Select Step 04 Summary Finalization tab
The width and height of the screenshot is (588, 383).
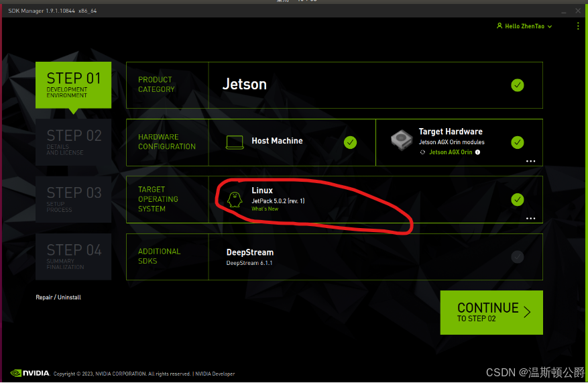(x=74, y=257)
